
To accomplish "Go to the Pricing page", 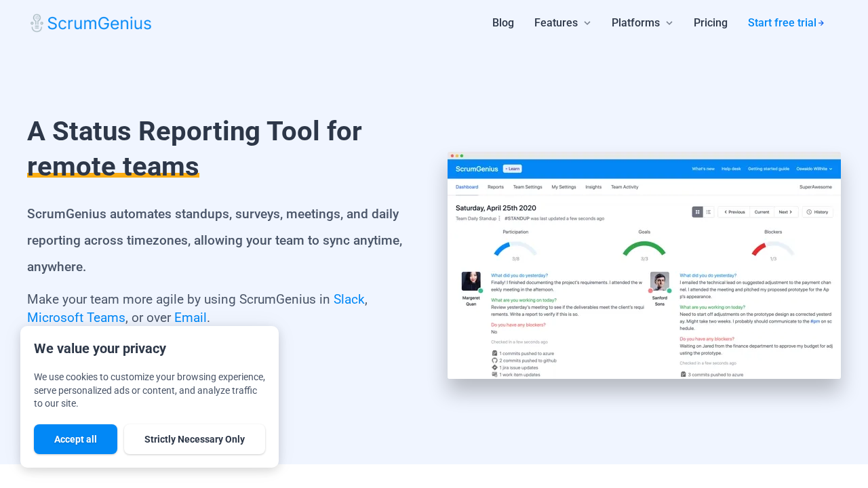I will point(711,23).
